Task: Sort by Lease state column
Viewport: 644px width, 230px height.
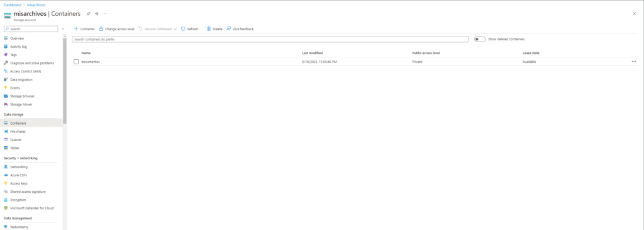Action: point(531,53)
